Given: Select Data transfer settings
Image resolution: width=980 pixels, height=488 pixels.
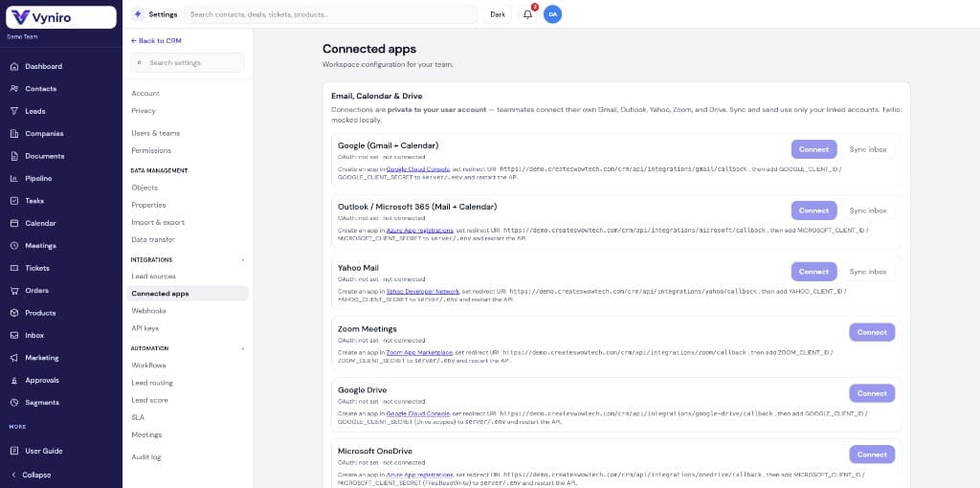Looking at the screenshot, I should coord(153,239).
